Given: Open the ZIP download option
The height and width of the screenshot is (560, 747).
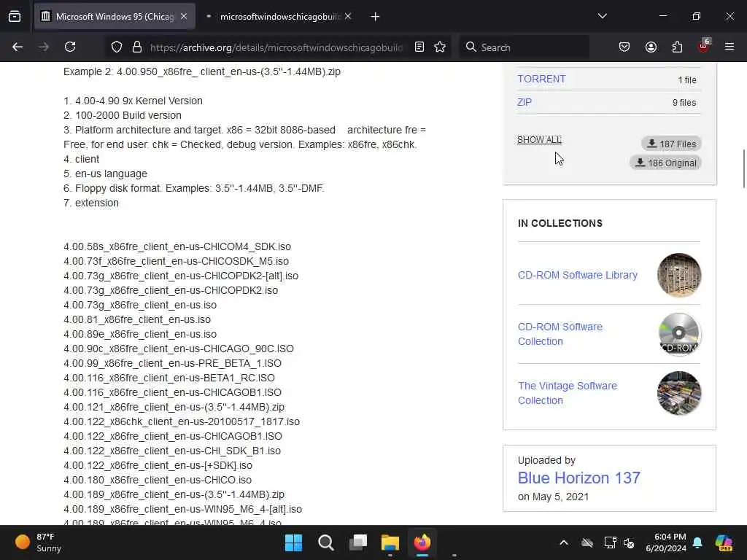Looking at the screenshot, I should pos(525,102).
